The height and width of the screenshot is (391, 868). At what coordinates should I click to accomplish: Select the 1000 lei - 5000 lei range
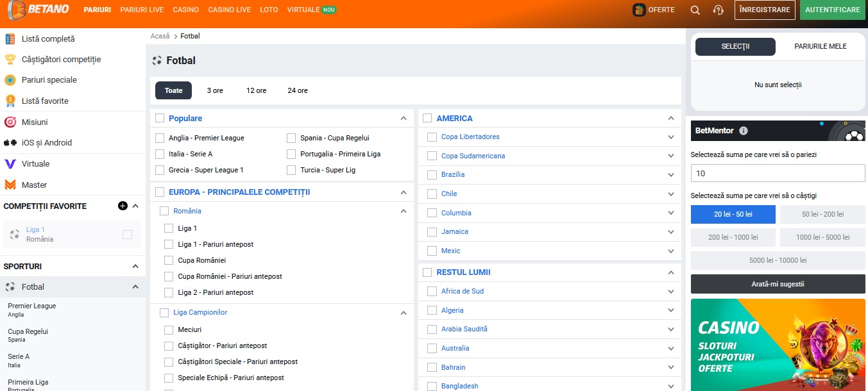[x=822, y=237]
